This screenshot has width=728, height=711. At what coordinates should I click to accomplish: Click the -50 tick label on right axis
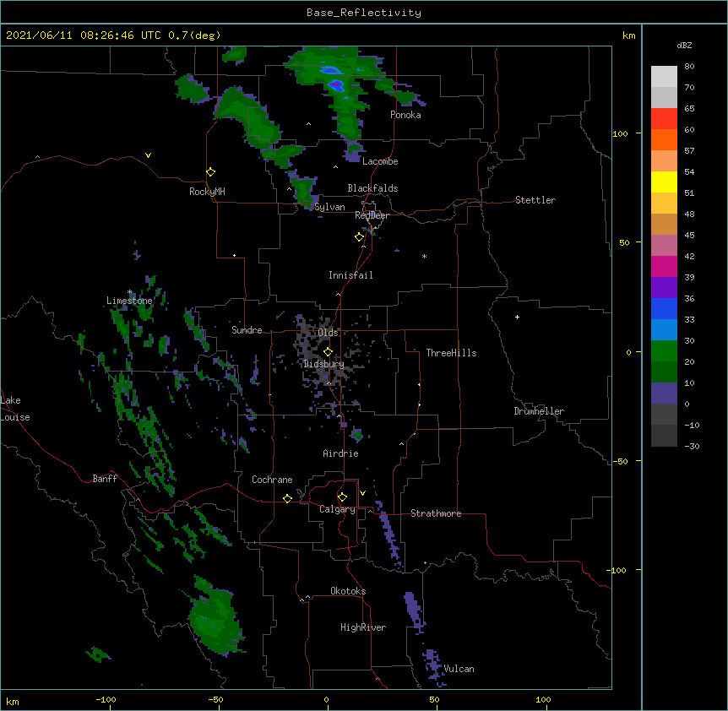[620, 461]
